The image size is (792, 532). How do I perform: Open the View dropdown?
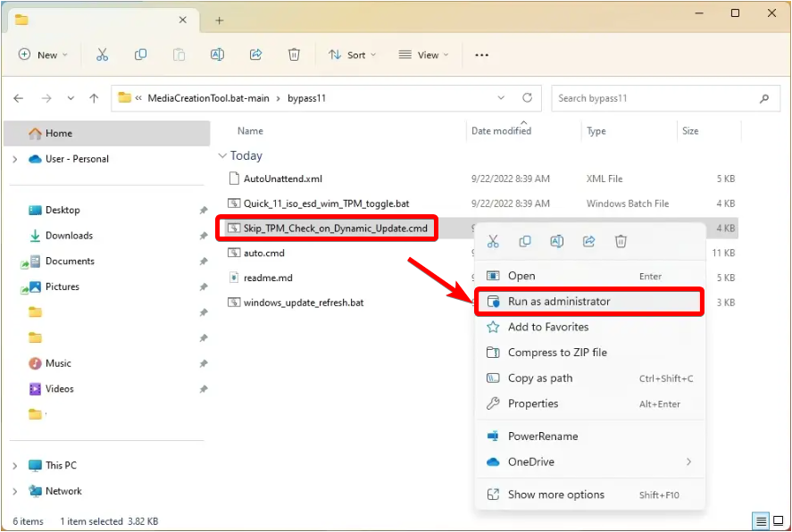pyautogui.click(x=422, y=54)
